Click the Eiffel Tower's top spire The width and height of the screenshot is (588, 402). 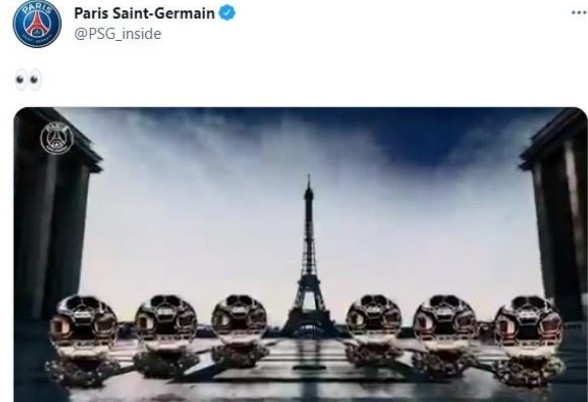(309, 184)
